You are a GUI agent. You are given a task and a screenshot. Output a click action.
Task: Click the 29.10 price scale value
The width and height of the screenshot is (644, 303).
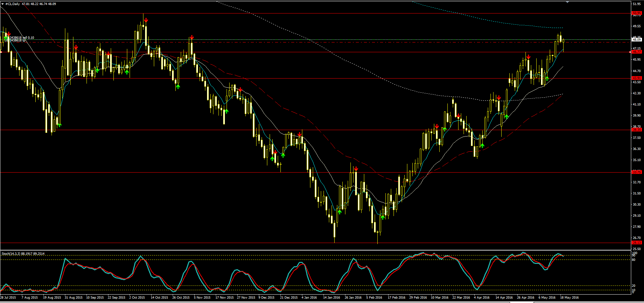tap(637, 216)
